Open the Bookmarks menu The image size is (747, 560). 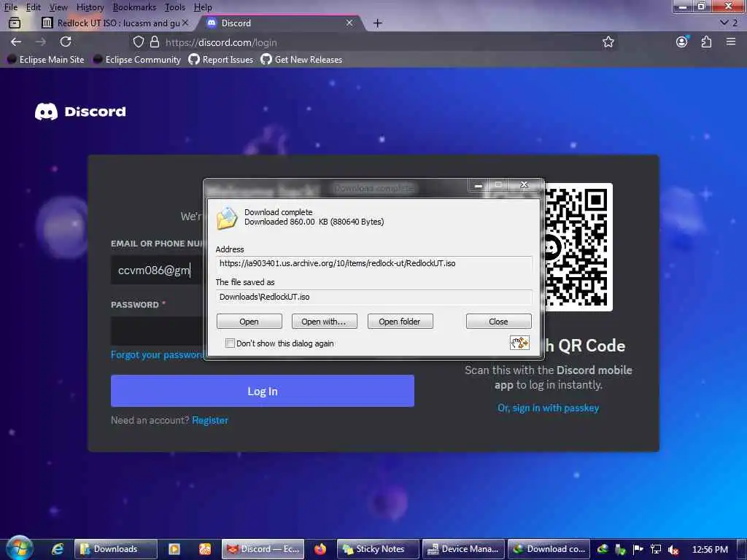pyautogui.click(x=134, y=7)
